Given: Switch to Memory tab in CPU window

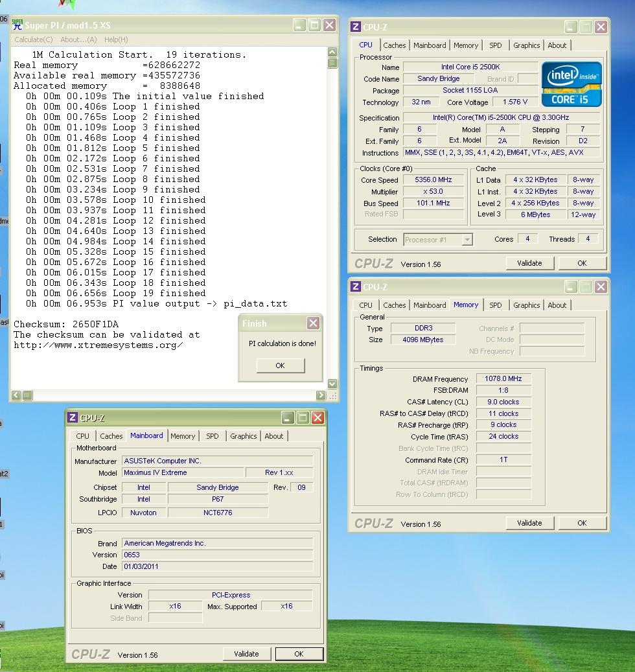Looking at the screenshot, I should pyautogui.click(x=466, y=45).
